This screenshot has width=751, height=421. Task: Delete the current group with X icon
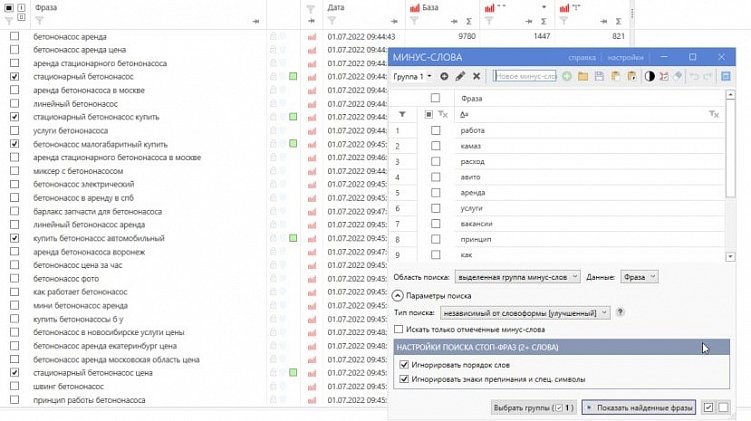pos(476,76)
